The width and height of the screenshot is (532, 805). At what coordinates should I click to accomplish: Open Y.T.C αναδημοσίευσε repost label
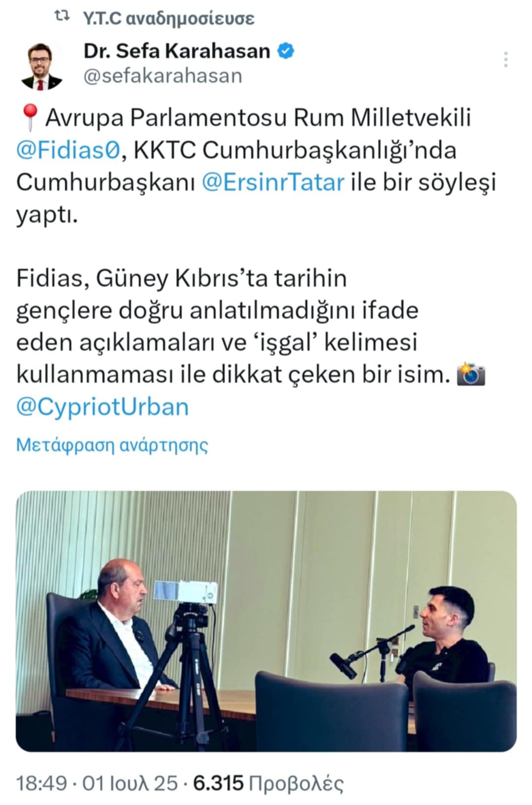(x=168, y=18)
